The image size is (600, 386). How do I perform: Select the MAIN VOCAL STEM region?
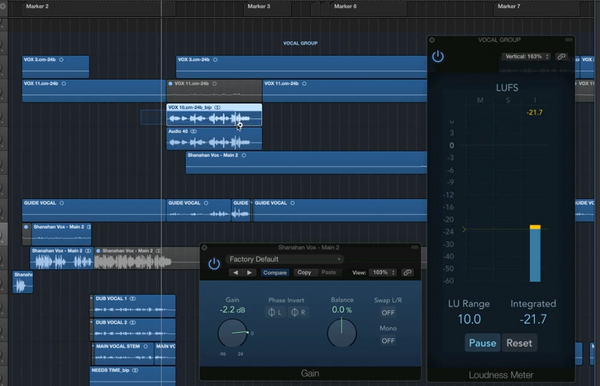(123, 353)
